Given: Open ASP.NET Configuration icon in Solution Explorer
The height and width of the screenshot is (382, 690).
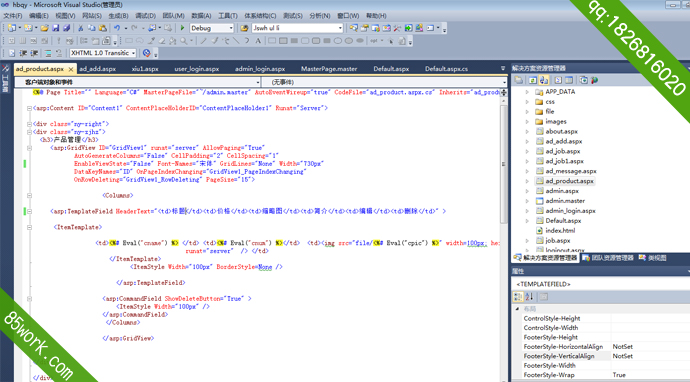Looking at the screenshot, I should (595, 80).
